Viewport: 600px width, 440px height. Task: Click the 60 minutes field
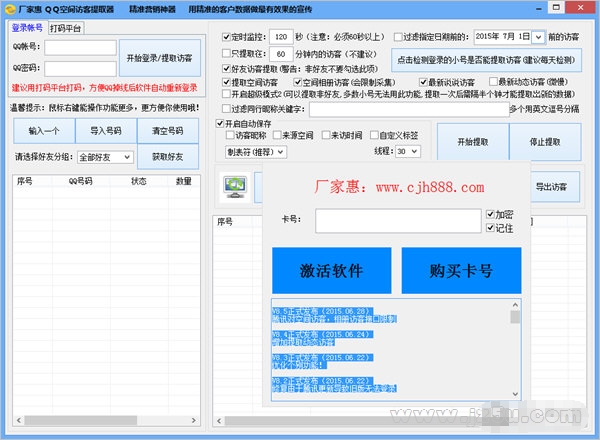281,54
